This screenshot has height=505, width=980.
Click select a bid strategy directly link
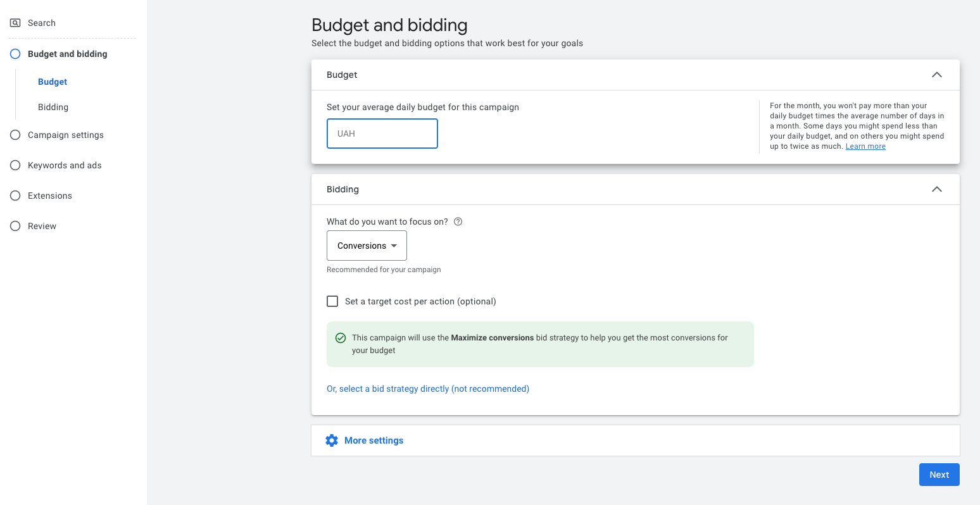click(x=428, y=389)
